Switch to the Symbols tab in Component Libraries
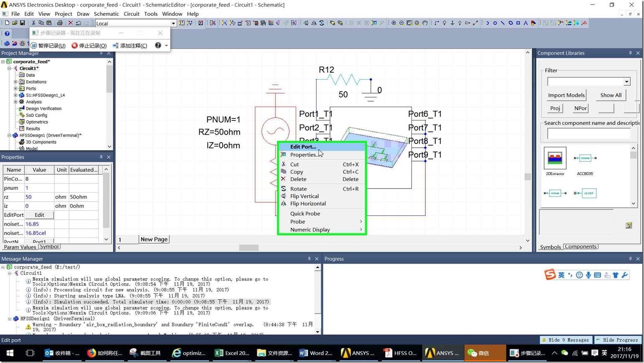 [550, 247]
